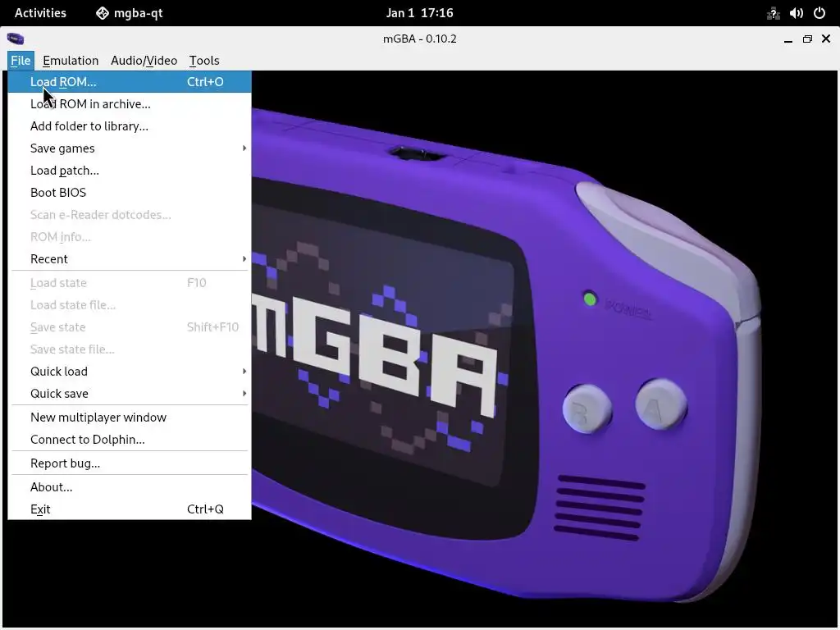
Task: Choose Report bug...
Action: click(130, 463)
